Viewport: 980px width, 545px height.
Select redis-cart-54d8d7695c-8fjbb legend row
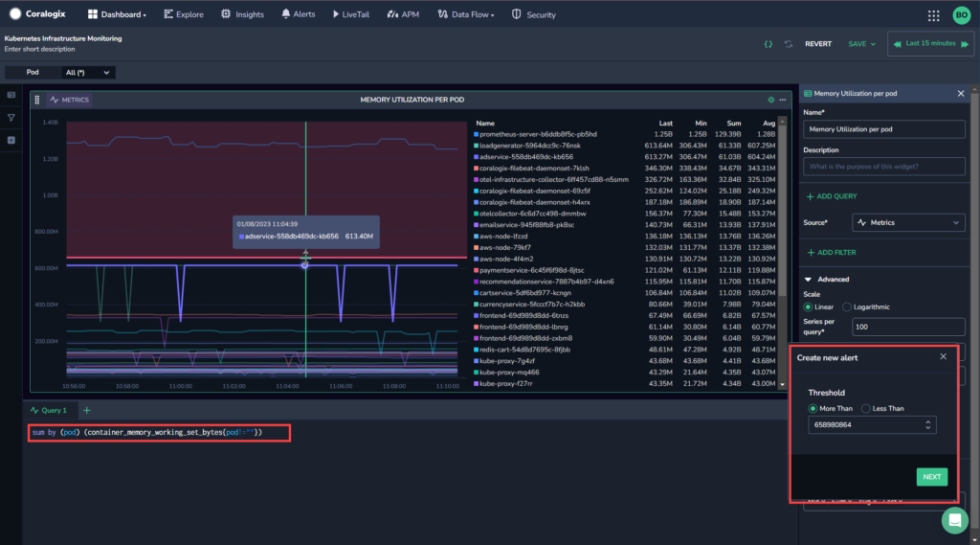625,350
